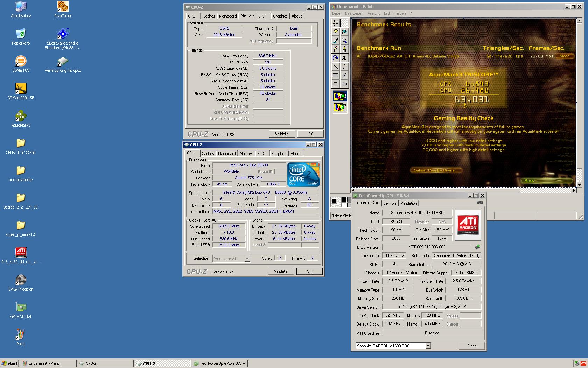Select the Line tool in Paint
The height and width of the screenshot is (368, 588).
point(335,67)
